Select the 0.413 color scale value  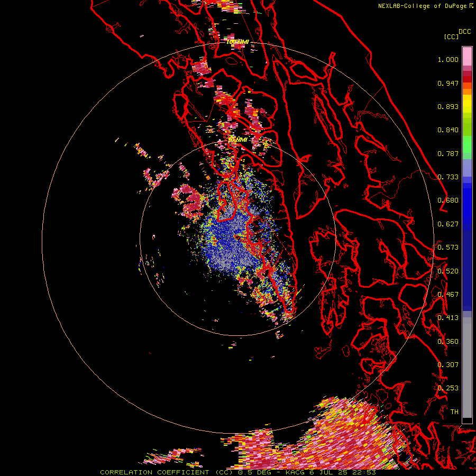tap(448, 318)
